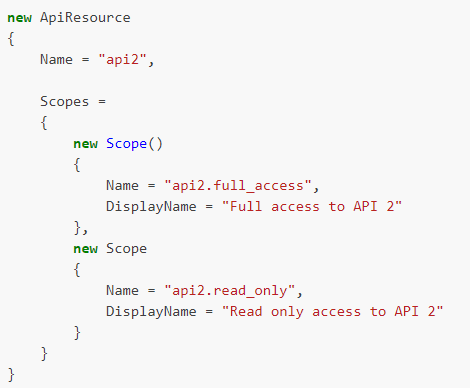This screenshot has height=388, width=470.
Task: Click the "Full access to API 2" string
Action: coord(312,206)
